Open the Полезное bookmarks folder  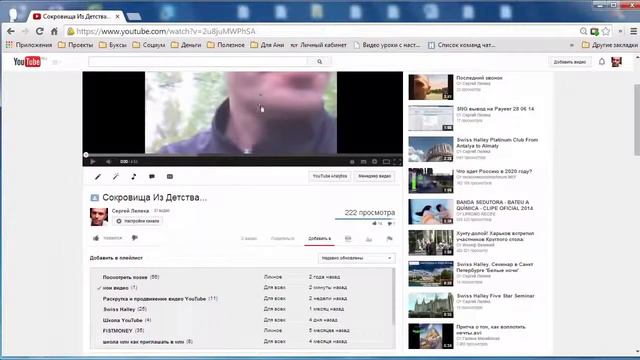[226, 45]
